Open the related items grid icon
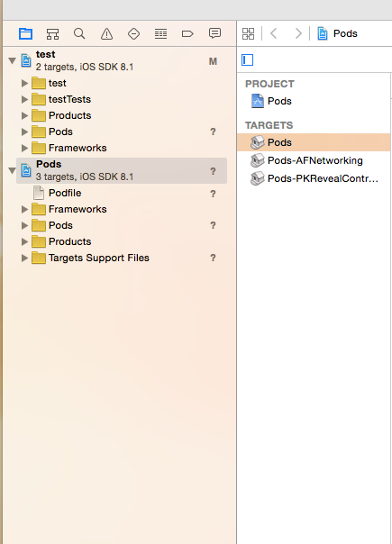This screenshot has height=544, width=392. point(248,33)
